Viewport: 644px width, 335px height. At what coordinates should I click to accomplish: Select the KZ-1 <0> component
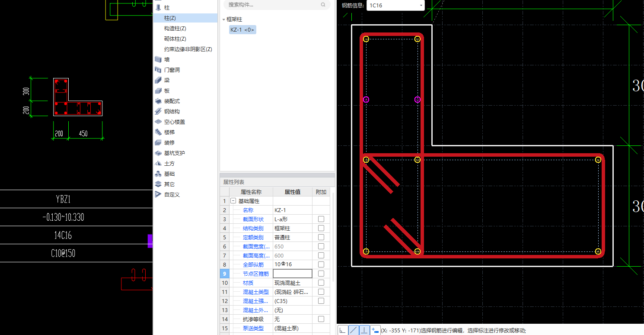click(x=242, y=29)
